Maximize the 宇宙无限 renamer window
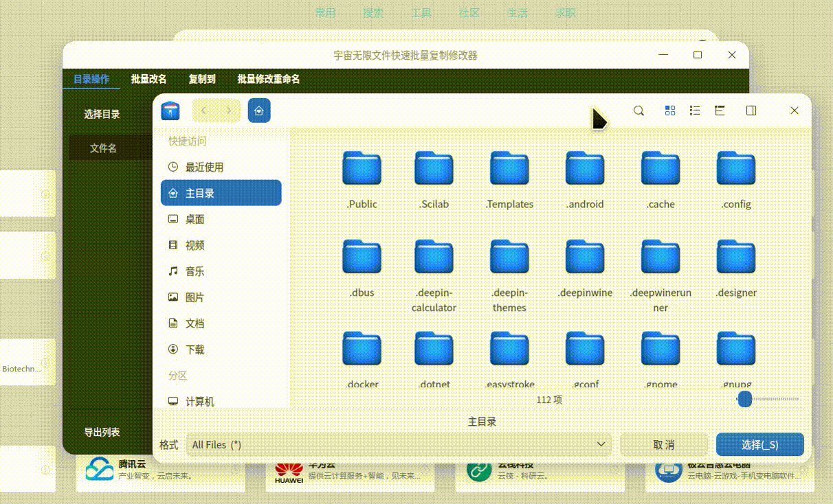The image size is (833, 504). click(698, 55)
